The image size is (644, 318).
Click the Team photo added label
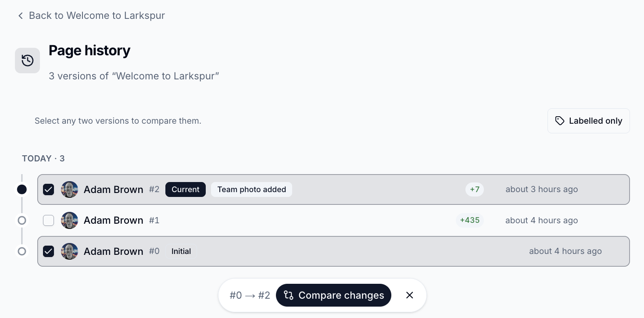(252, 189)
